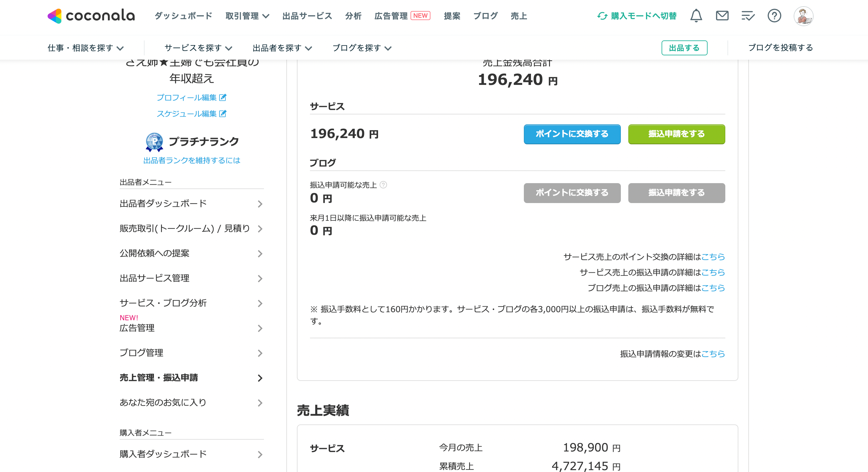Expand ブログを探す dropdown
The width and height of the screenshot is (868, 472).
click(362, 48)
